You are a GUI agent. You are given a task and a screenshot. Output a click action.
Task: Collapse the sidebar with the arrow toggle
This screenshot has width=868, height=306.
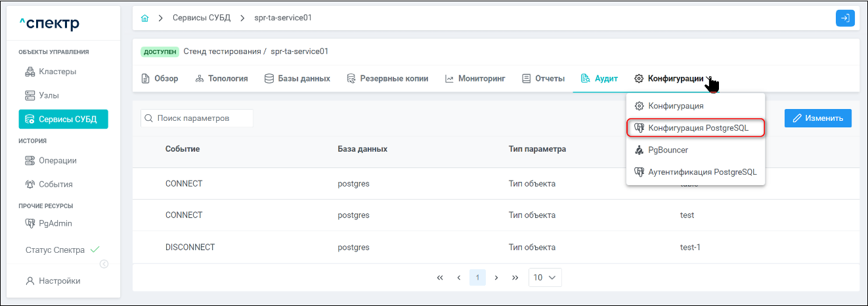coord(104,264)
